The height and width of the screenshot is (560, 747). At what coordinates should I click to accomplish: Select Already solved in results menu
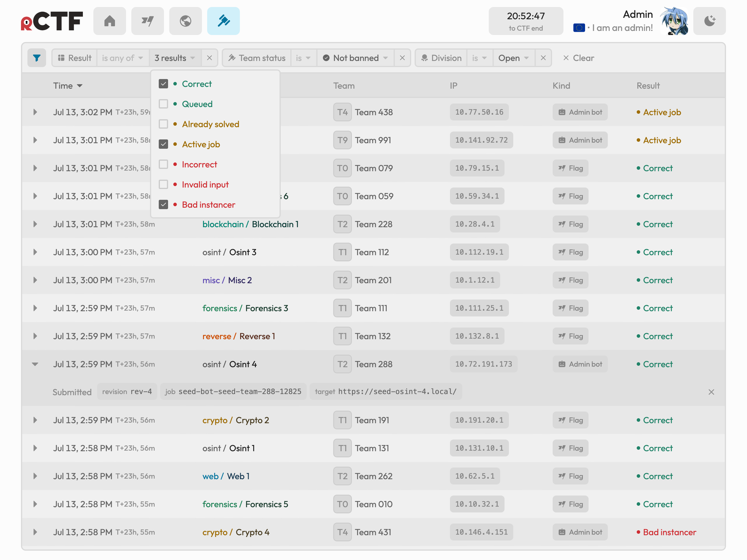pyautogui.click(x=210, y=124)
